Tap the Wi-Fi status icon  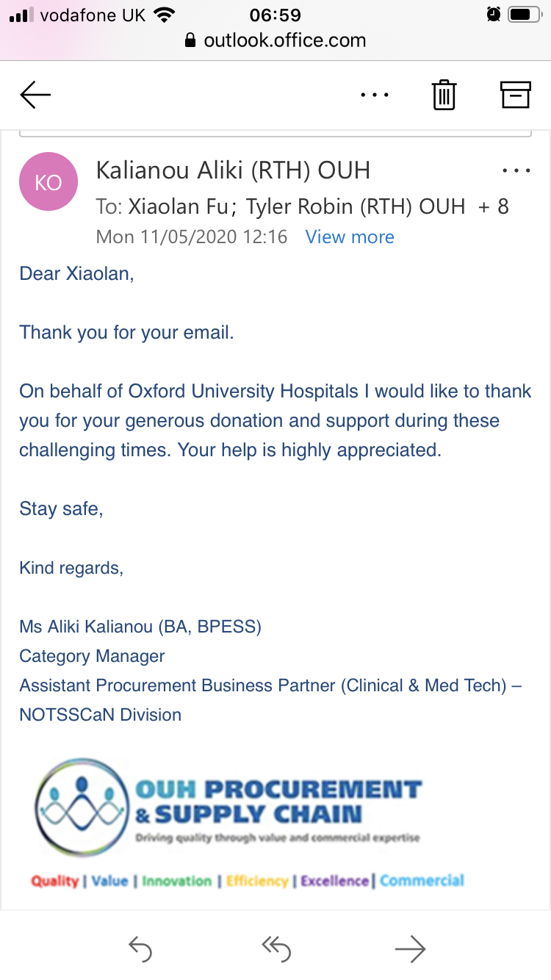pos(166,14)
